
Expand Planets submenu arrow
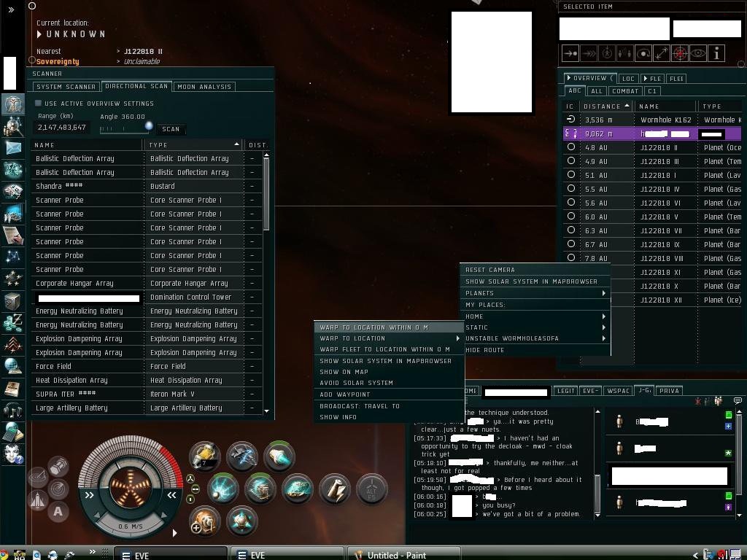(x=603, y=293)
